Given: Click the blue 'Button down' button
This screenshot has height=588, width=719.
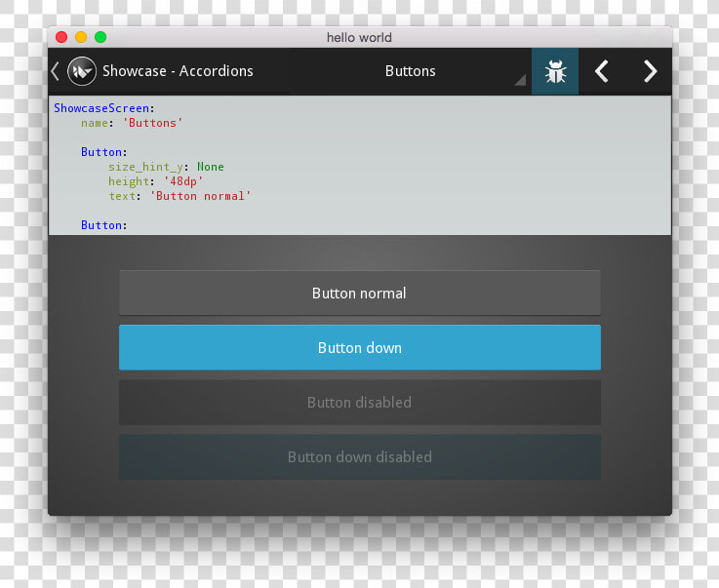Looking at the screenshot, I should (359, 347).
